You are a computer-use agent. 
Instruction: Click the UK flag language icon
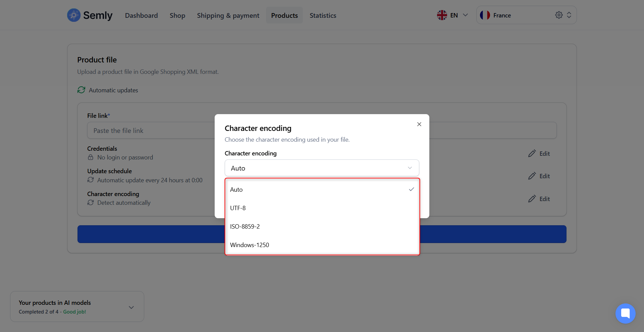[442, 15]
